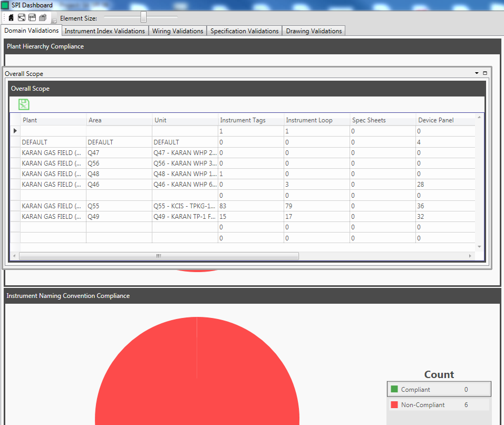Select the current row indicator arrow
504x425 pixels.
(15, 131)
